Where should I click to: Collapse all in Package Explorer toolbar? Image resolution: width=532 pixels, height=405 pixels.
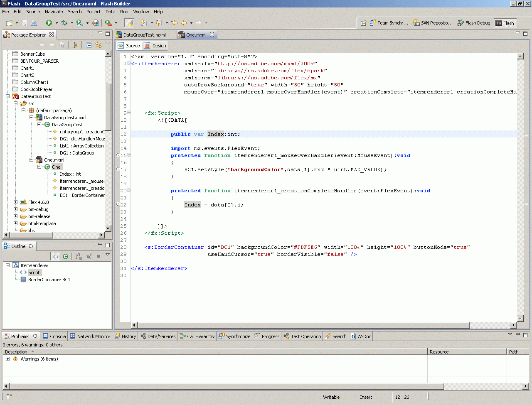pos(89,45)
